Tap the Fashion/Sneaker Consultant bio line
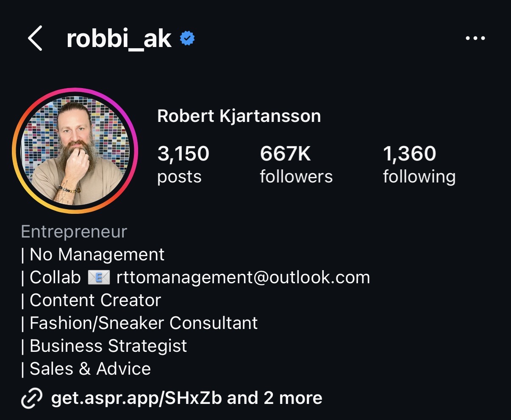 pos(139,323)
